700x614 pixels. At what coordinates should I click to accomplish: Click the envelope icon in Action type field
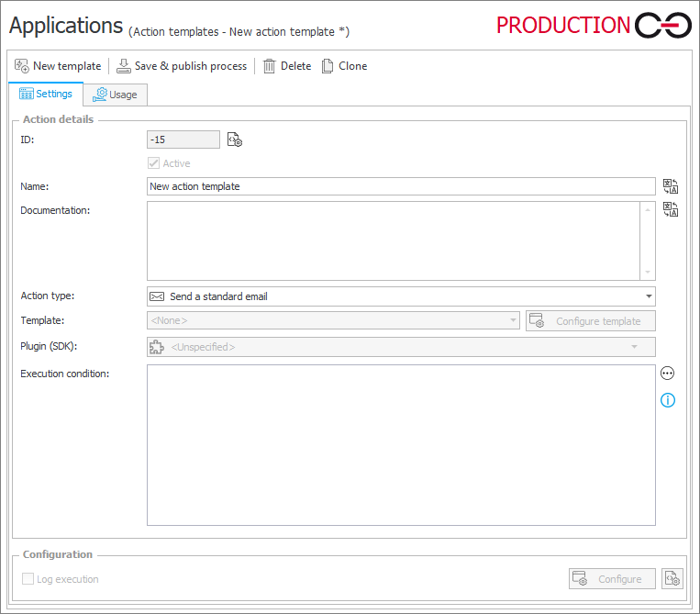(157, 296)
